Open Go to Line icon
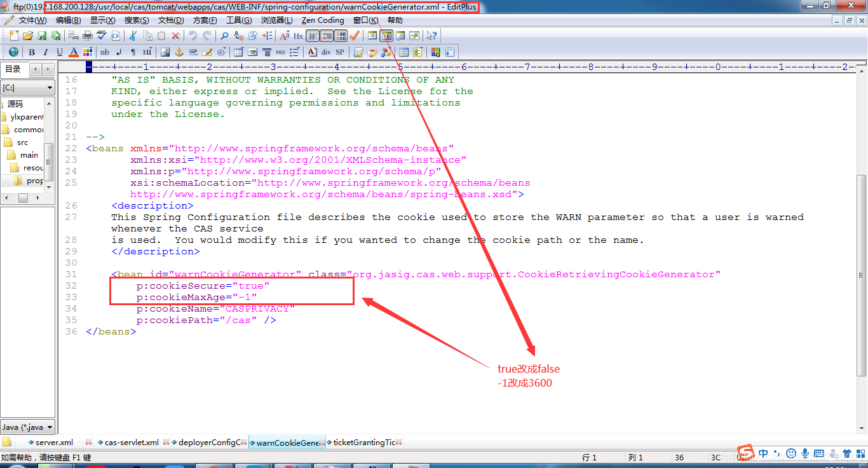Viewport: 868px width, 468px height. (x=267, y=36)
